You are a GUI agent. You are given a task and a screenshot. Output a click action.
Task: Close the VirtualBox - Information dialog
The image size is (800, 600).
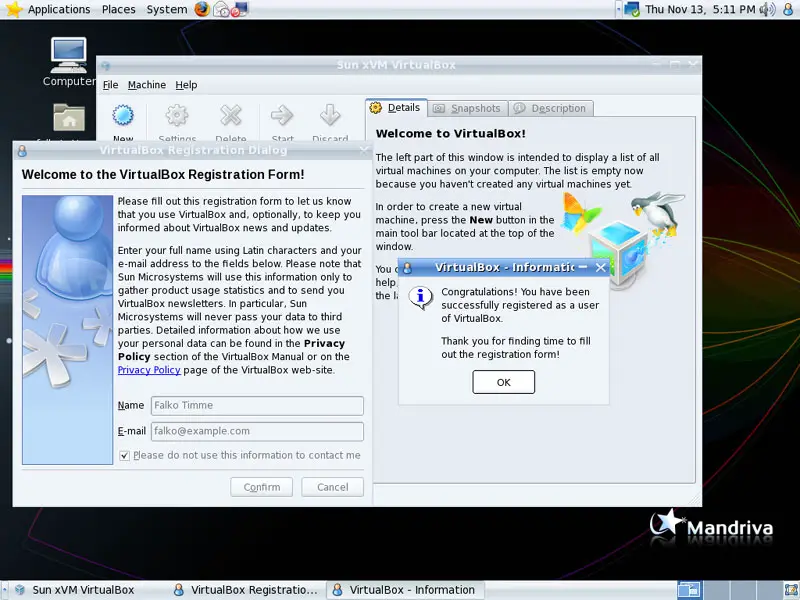tap(601, 267)
